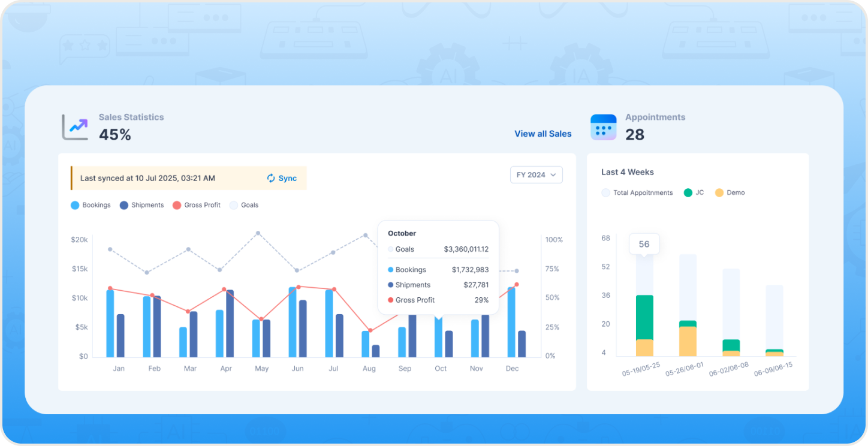Open the FY 2024 dropdown
This screenshot has height=446, width=868.
[x=536, y=175]
